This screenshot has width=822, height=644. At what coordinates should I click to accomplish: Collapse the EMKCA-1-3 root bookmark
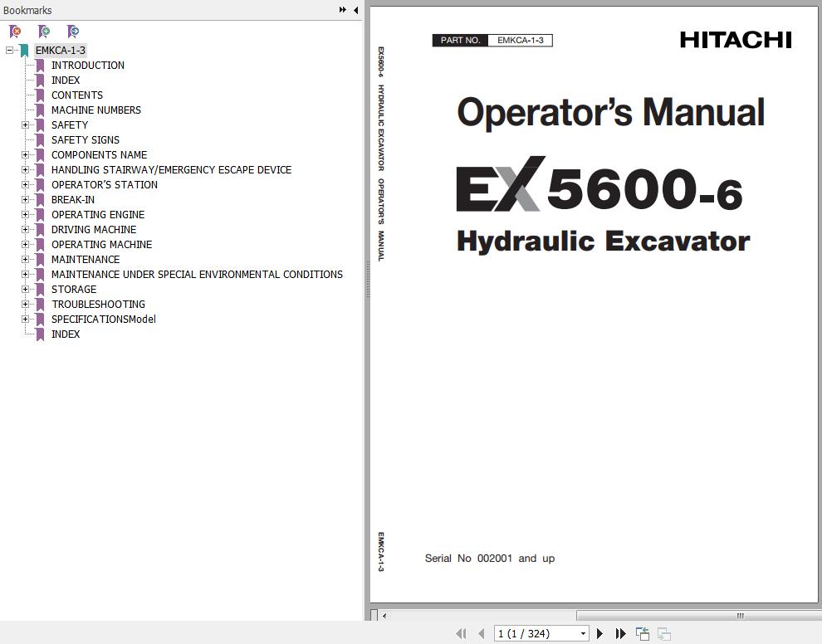point(10,51)
